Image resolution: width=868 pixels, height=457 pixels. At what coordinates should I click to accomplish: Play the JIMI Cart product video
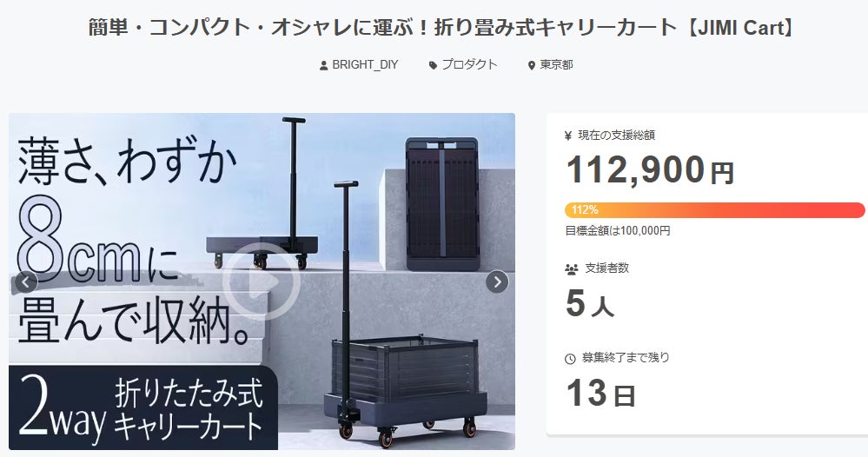262,281
